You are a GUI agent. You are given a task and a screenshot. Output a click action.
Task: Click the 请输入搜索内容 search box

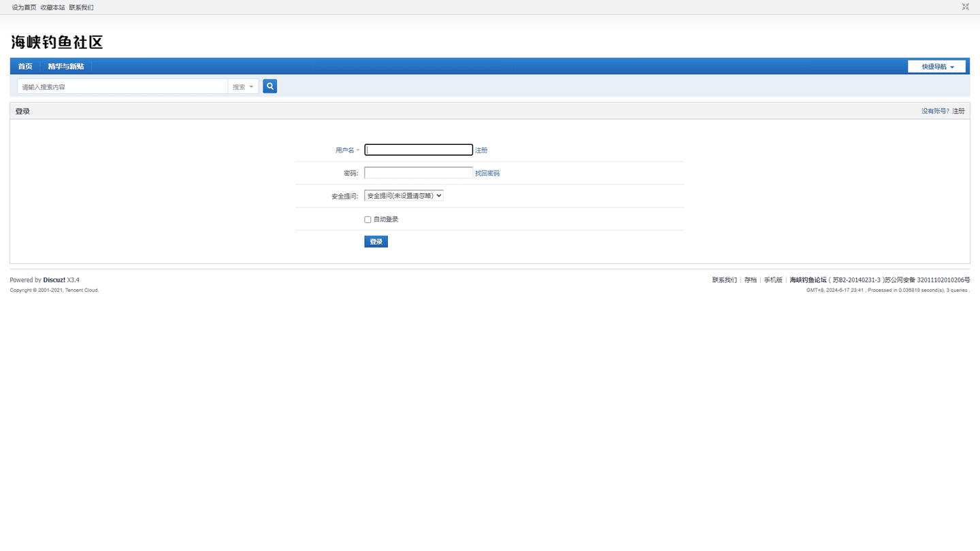[x=122, y=87]
